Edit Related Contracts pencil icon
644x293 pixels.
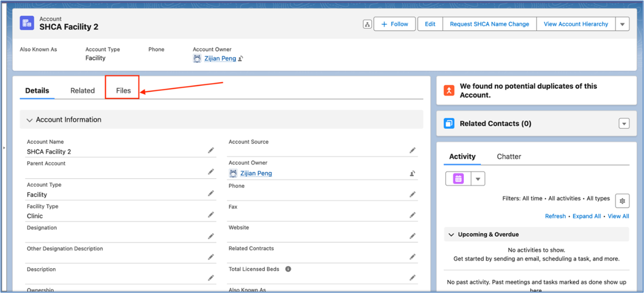pyautogui.click(x=413, y=257)
